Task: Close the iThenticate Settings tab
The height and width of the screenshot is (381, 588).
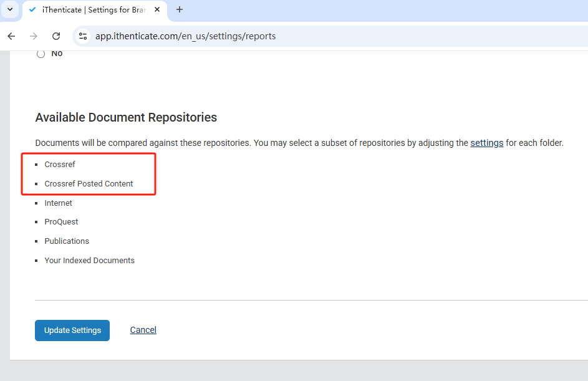Action: (x=157, y=9)
